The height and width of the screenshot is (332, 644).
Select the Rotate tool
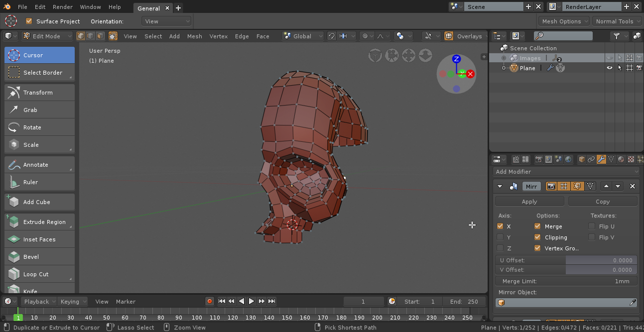click(x=39, y=127)
